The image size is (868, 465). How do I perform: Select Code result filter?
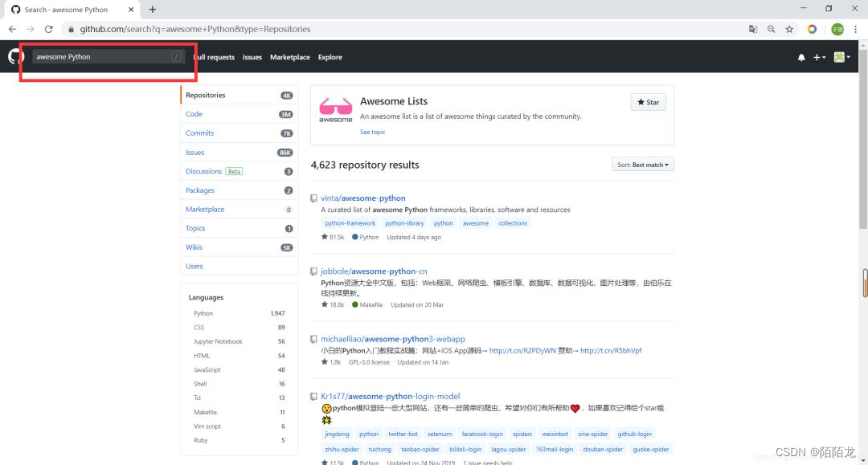click(x=240, y=114)
